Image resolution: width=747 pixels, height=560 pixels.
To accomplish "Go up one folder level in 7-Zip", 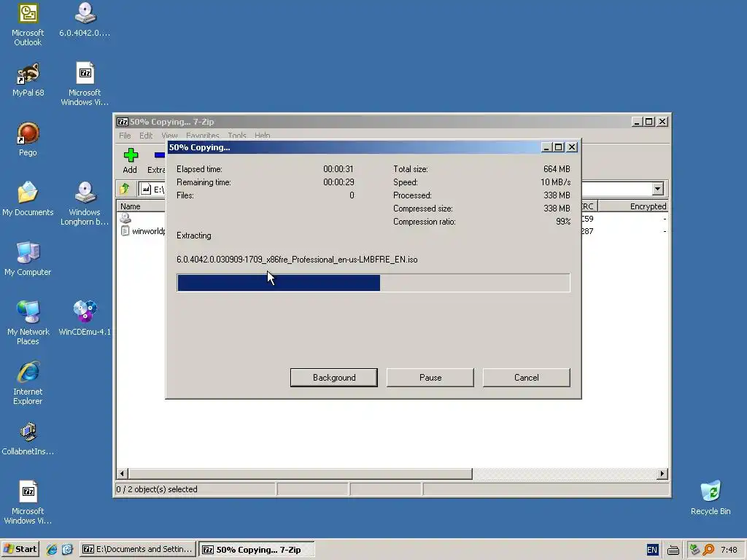I will click(x=125, y=189).
